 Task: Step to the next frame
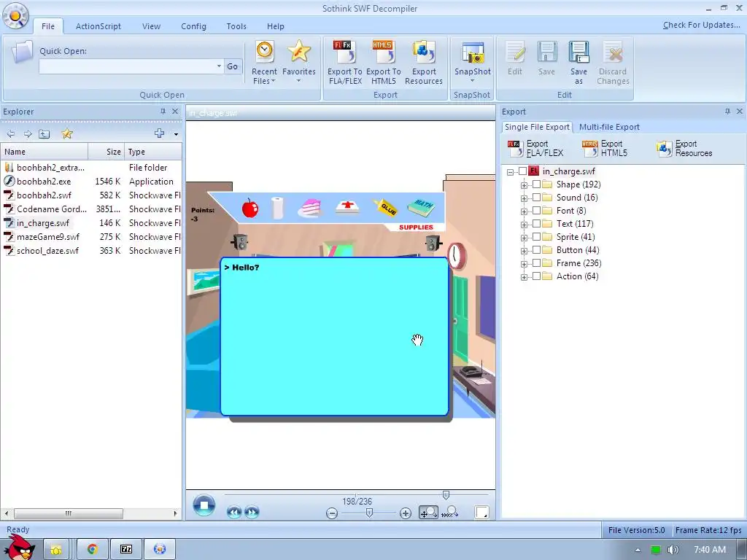(x=252, y=513)
